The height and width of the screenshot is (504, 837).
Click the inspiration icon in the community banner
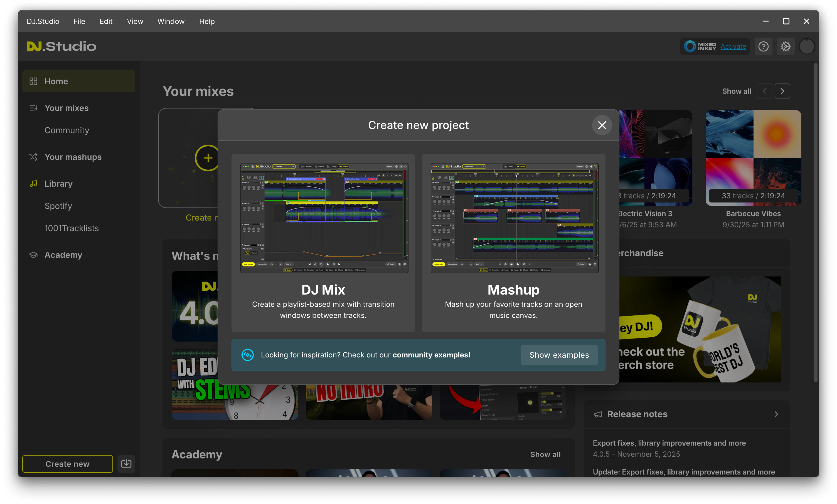coord(248,355)
